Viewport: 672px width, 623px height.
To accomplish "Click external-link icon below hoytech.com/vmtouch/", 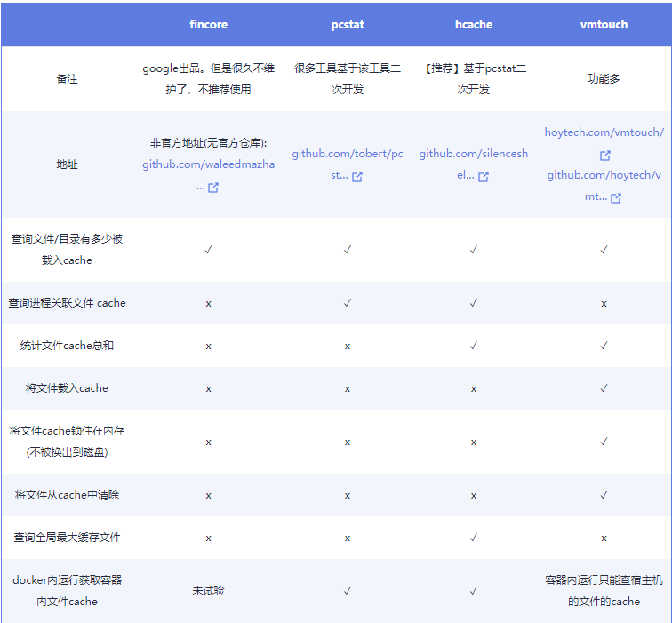I will 605,156.
